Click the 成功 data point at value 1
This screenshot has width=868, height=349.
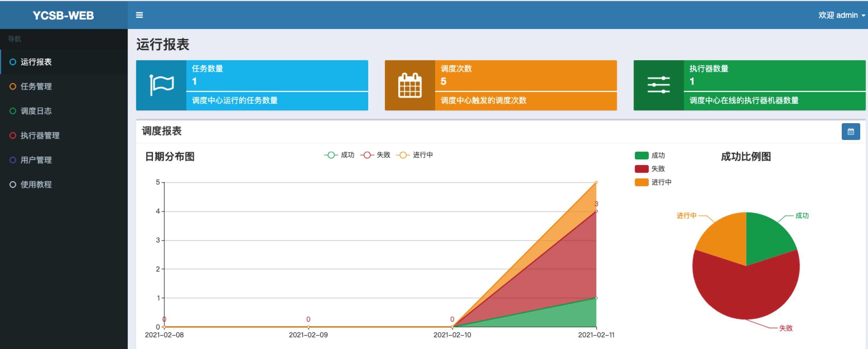point(596,298)
